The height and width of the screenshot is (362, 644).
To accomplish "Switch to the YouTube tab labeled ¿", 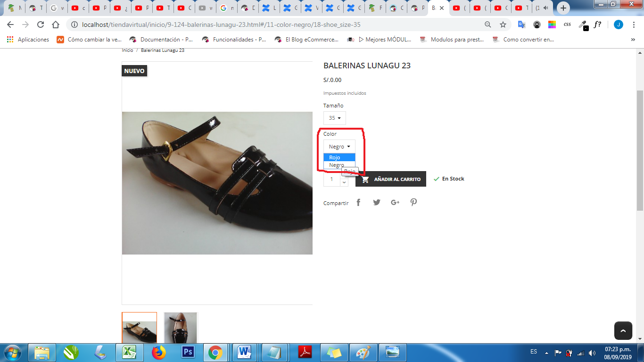I will click(120, 8).
